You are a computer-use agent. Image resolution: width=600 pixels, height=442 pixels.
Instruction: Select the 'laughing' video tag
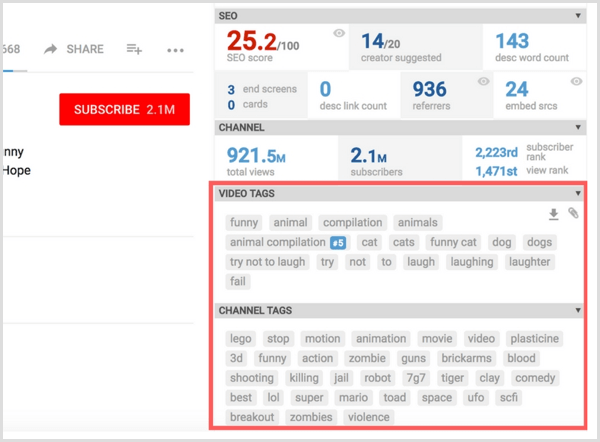(471, 262)
